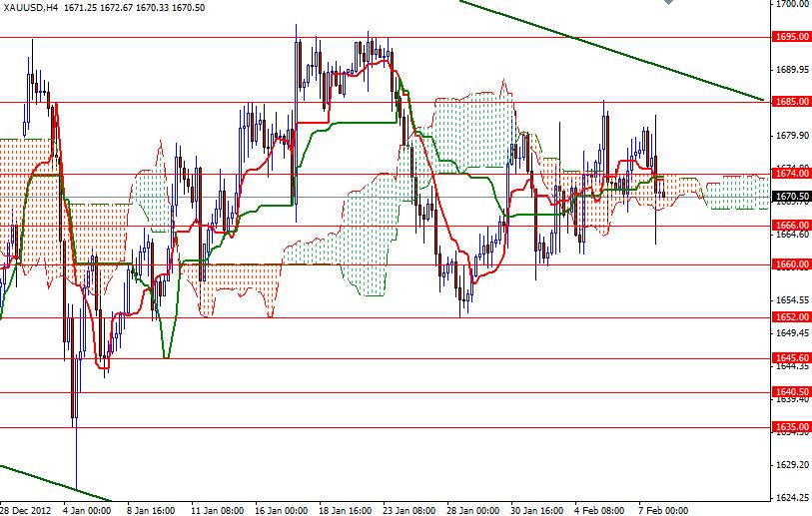Select the 1666.00 red price label
812x516 pixels.
[x=789, y=226]
